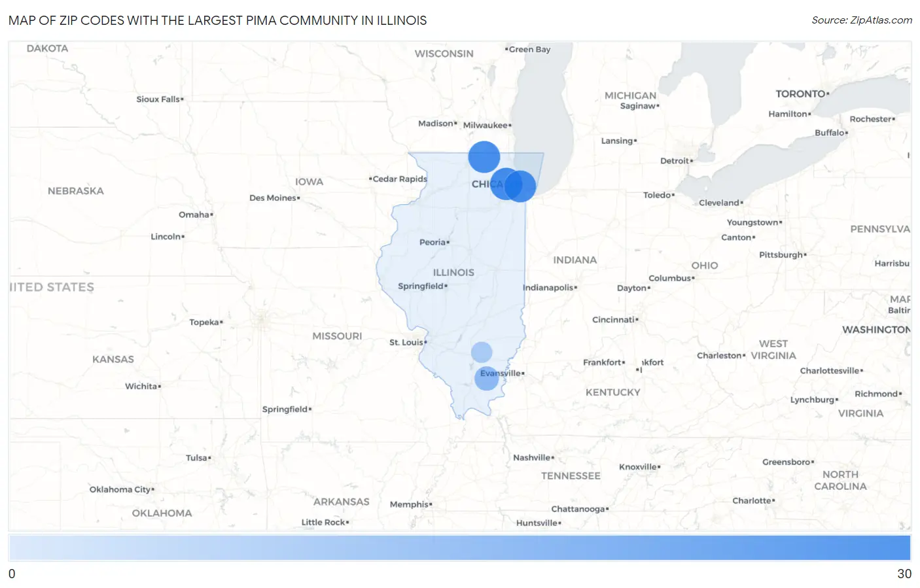The height and width of the screenshot is (588, 920).
Task: Click the Huntsville city label
Action: pyautogui.click(x=538, y=523)
